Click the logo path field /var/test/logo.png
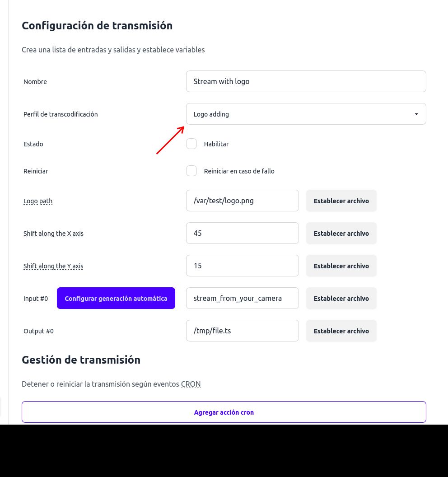 point(242,201)
